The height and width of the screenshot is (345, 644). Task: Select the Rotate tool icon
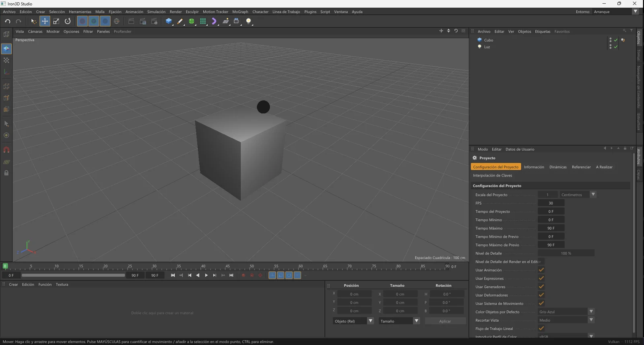[68, 21]
